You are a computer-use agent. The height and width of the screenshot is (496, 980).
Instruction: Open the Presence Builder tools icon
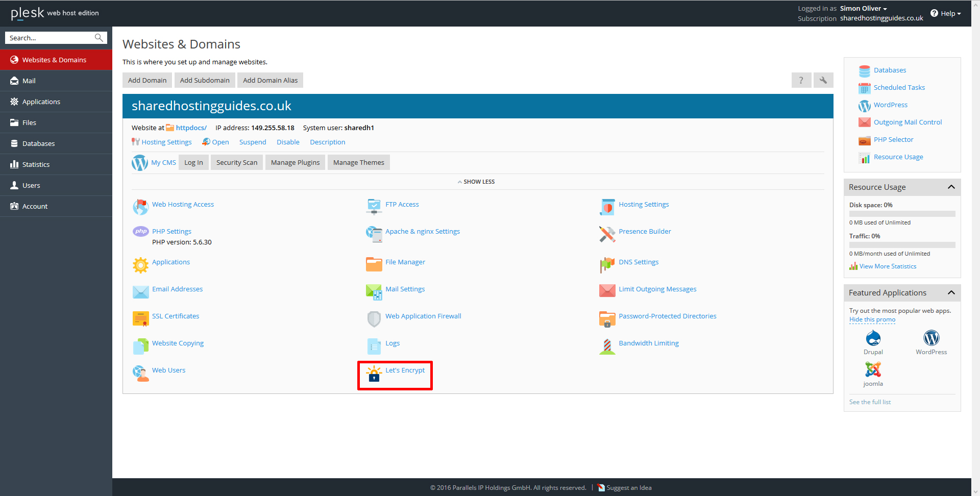(x=607, y=234)
